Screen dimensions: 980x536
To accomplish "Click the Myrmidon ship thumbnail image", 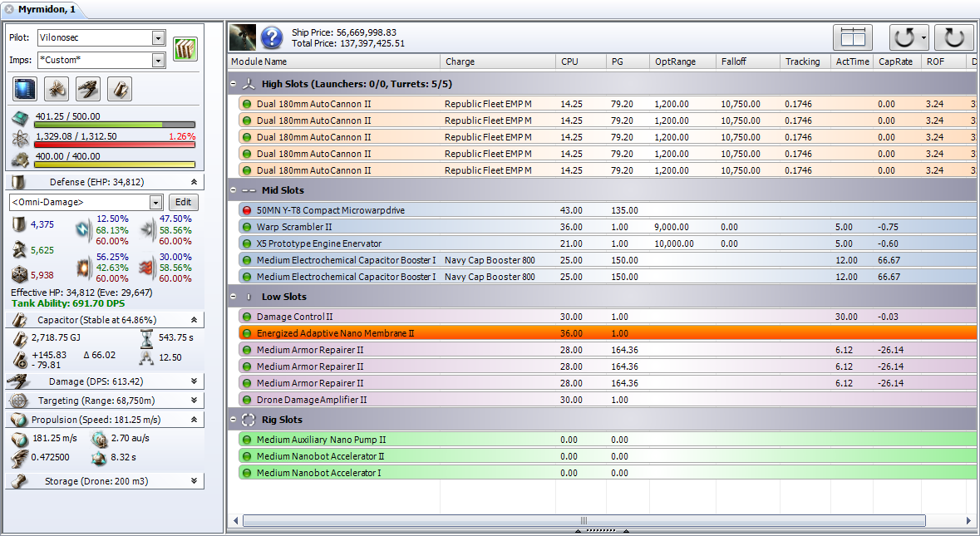I will coord(243,37).
